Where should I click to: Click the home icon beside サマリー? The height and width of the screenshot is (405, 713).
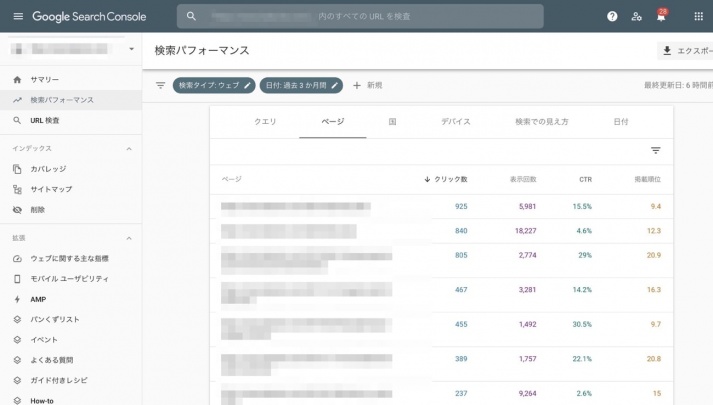17,80
